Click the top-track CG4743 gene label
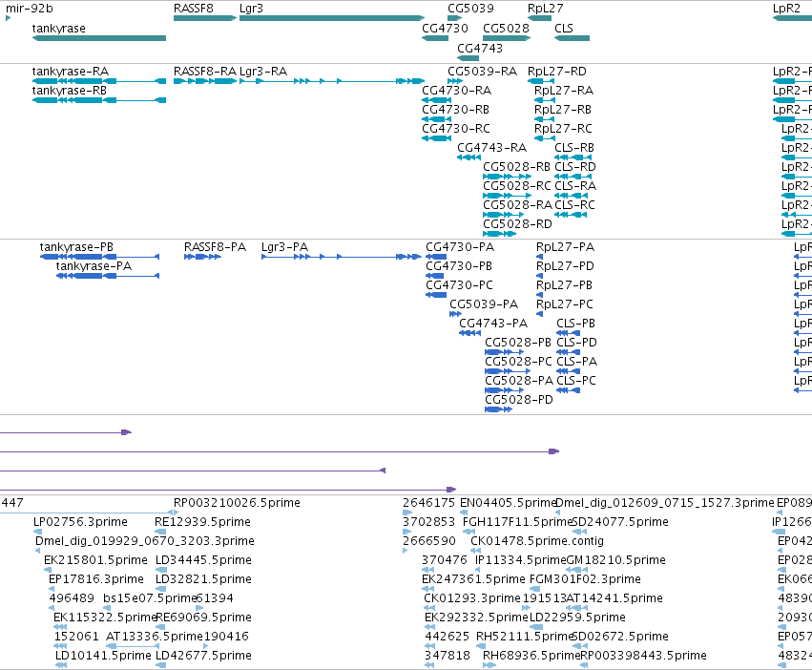 pos(480,48)
